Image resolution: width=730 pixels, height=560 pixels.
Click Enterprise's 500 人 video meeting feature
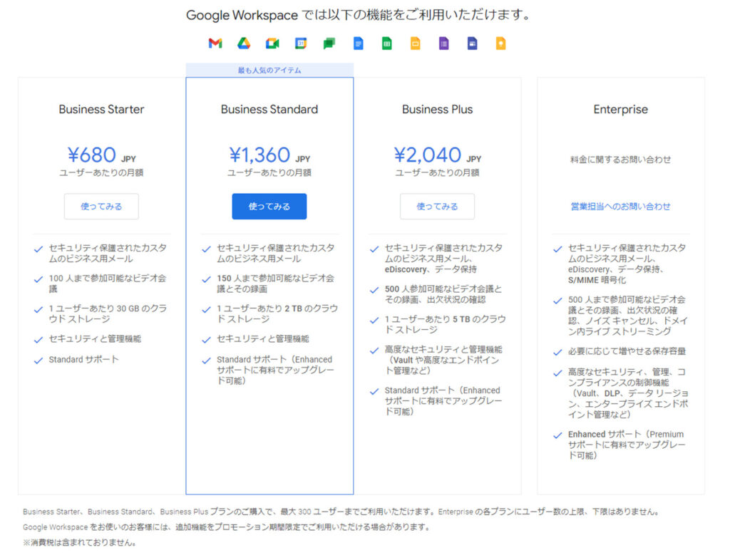627,315
